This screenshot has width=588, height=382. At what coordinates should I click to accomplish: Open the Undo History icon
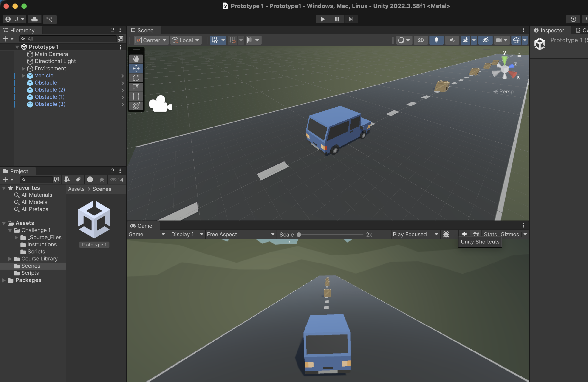click(573, 19)
